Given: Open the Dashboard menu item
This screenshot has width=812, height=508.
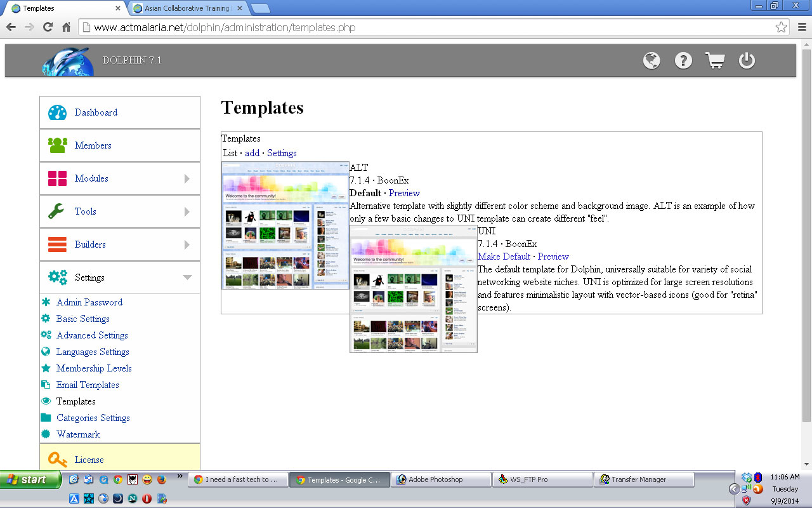Looking at the screenshot, I should point(120,112).
